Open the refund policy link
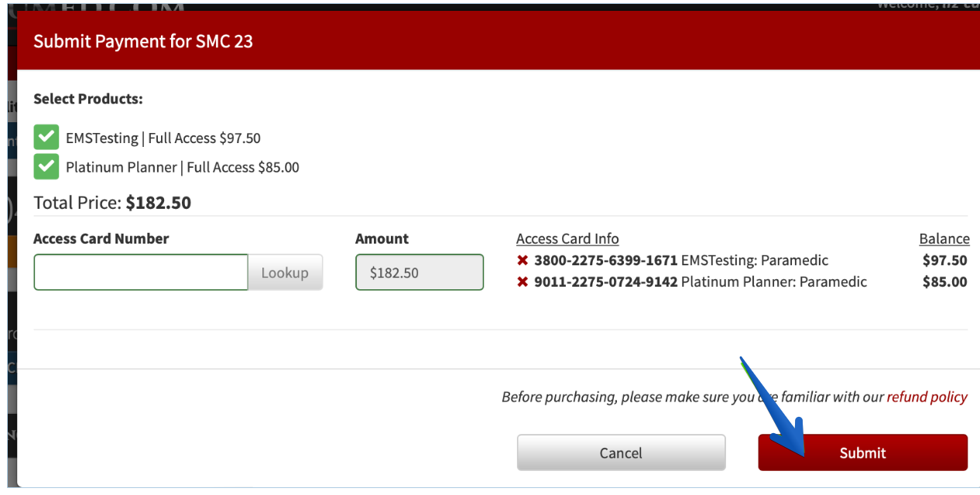980x495 pixels. (927, 397)
